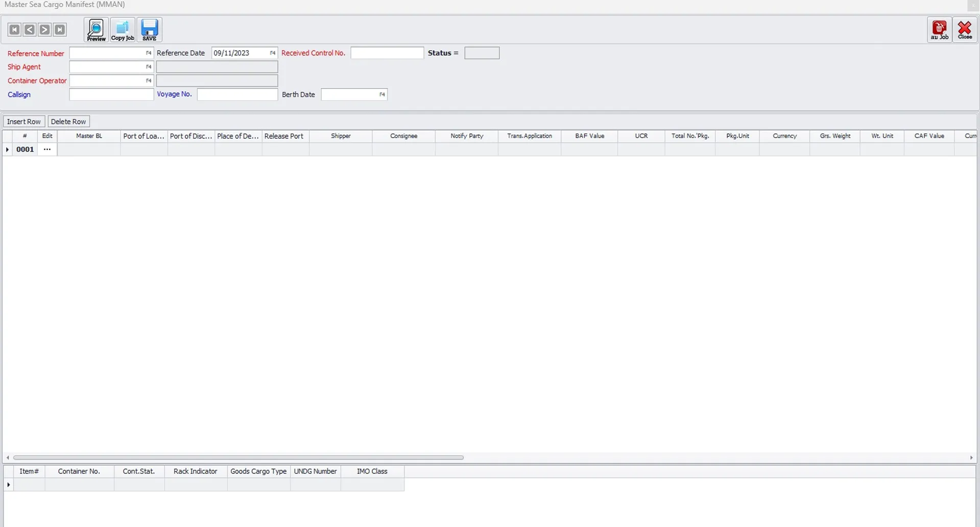Go to the previous record
Image resolution: width=980 pixels, height=527 pixels.
pyautogui.click(x=29, y=29)
